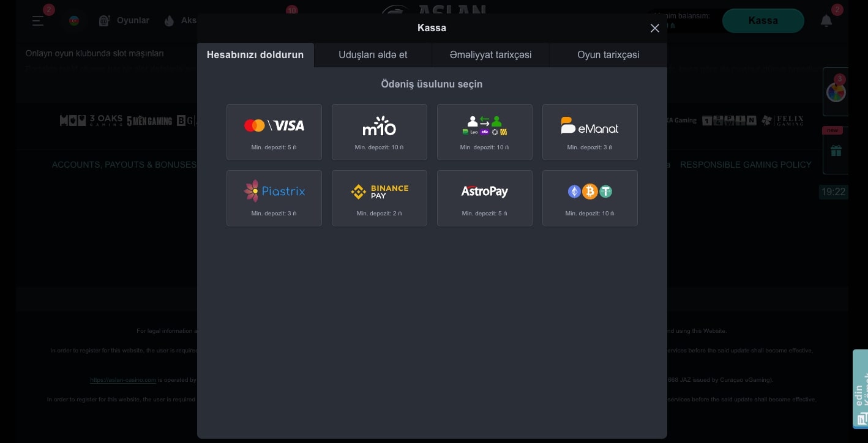Viewport: 868px width, 443px height.
Task: Click the 'Ödəniş üsulunu seçin' heading
Action: point(432,84)
